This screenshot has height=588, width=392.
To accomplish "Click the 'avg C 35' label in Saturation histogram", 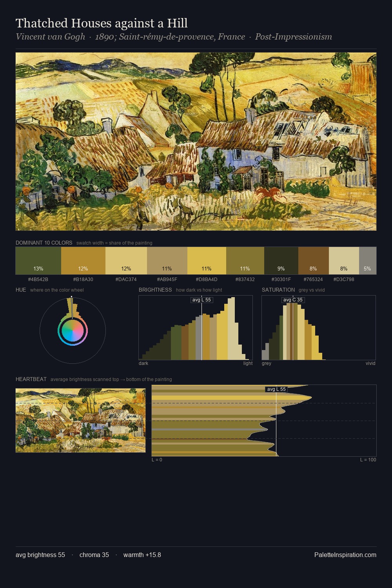I will pyautogui.click(x=293, y=300).
